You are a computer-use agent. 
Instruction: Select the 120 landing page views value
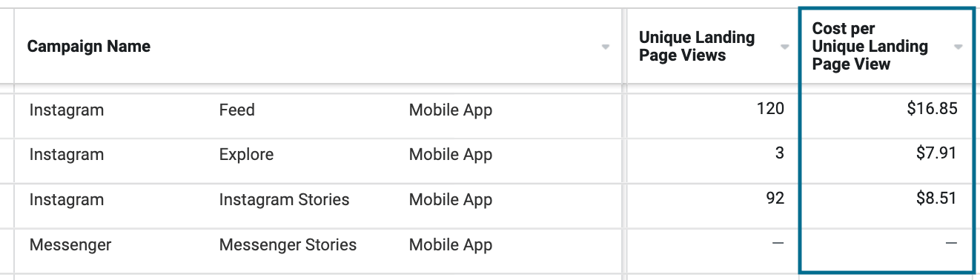click(x=771, y=110)
